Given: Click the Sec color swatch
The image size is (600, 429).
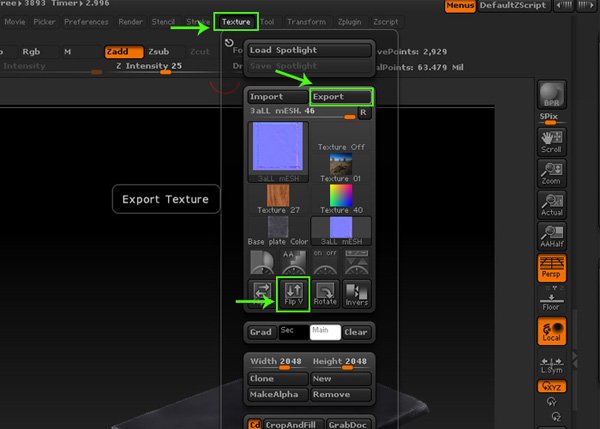Looking at the screenshot, I should pos(293,332).
